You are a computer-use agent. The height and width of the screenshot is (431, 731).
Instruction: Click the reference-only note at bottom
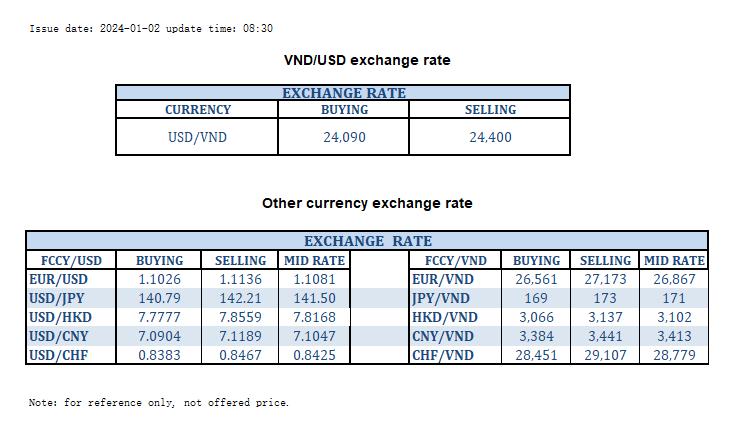(x=159, y=403)
